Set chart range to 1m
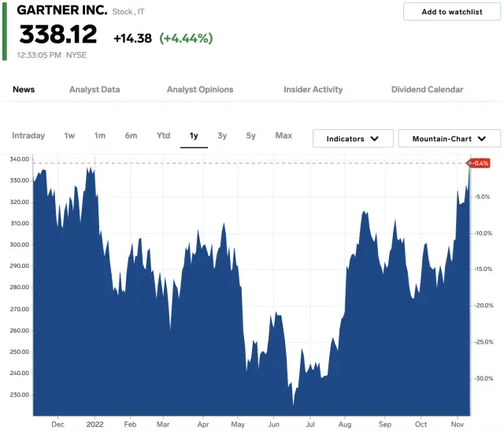This screenshot has width=504, height=431. (100, 136)
